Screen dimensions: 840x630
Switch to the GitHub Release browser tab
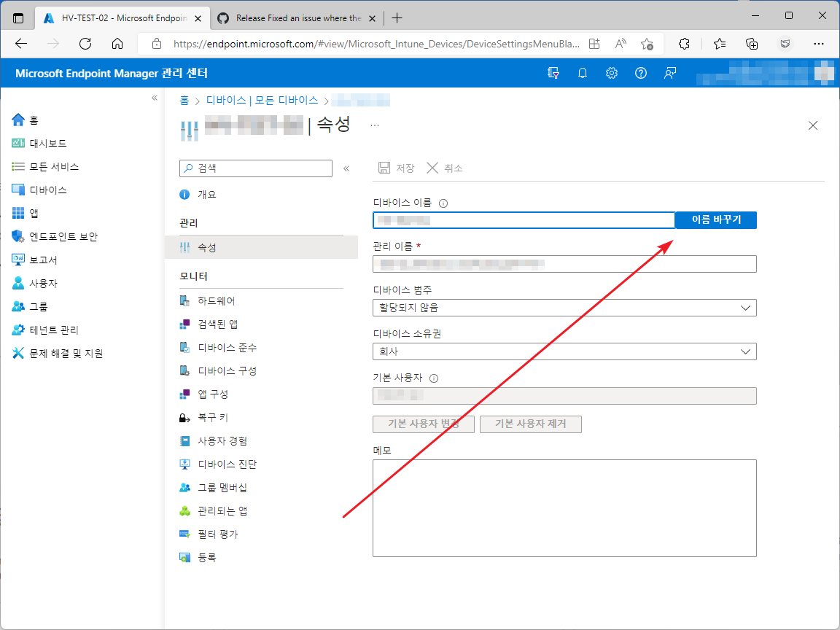click(x=296, y=18)
